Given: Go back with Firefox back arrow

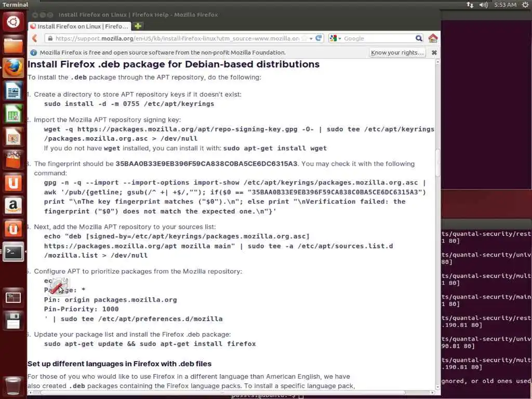Looking at the screenshot, I should point(35,38).
